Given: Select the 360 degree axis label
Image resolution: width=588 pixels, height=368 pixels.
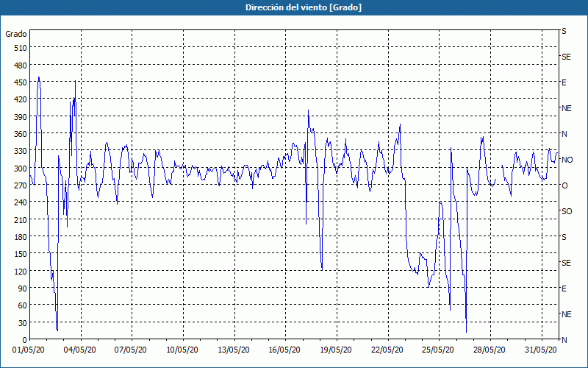Looking at the screenshot, I should pyautogui.click(x=21, y=134).
